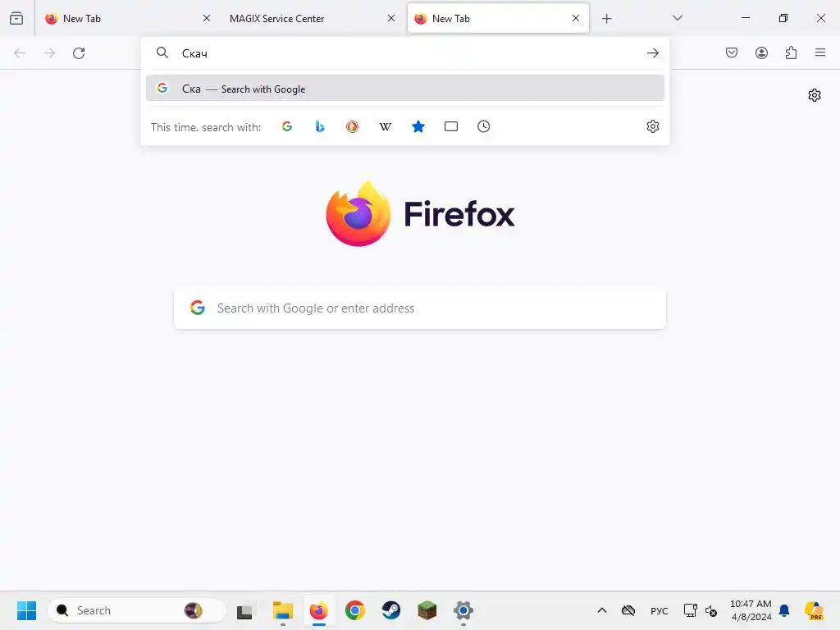
Task: Open the OneDrive cloud tray icon
Action: coord(628,610)
